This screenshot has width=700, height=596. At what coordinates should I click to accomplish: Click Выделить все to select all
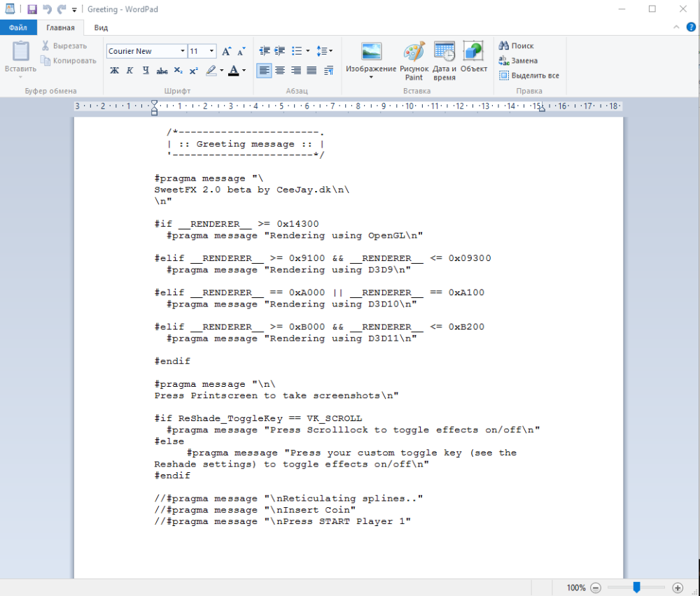(529, 76)
